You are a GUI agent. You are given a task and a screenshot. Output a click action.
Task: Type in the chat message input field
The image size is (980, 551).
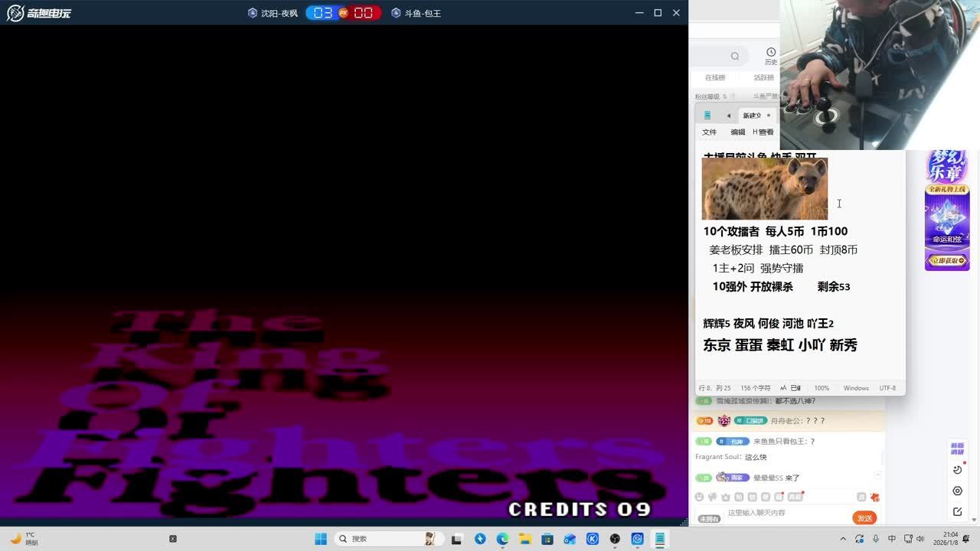coord(781,513)
